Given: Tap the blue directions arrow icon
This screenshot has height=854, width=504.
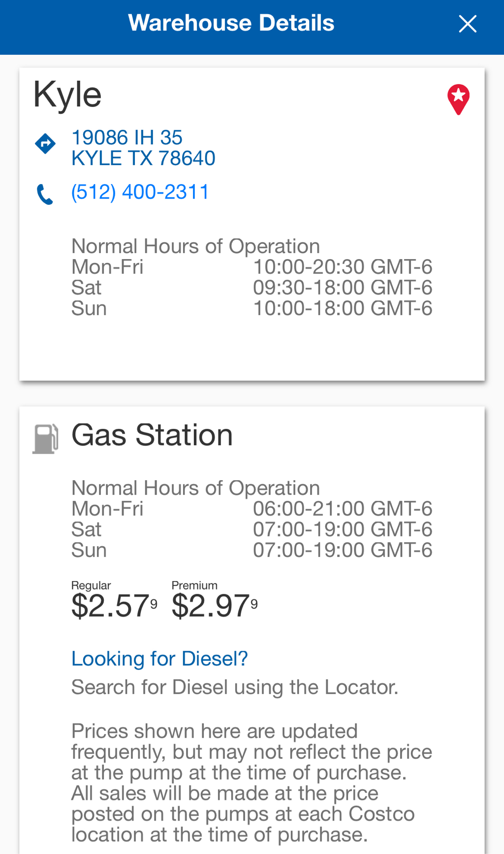Looking at the screenshot, I should 45,144.
